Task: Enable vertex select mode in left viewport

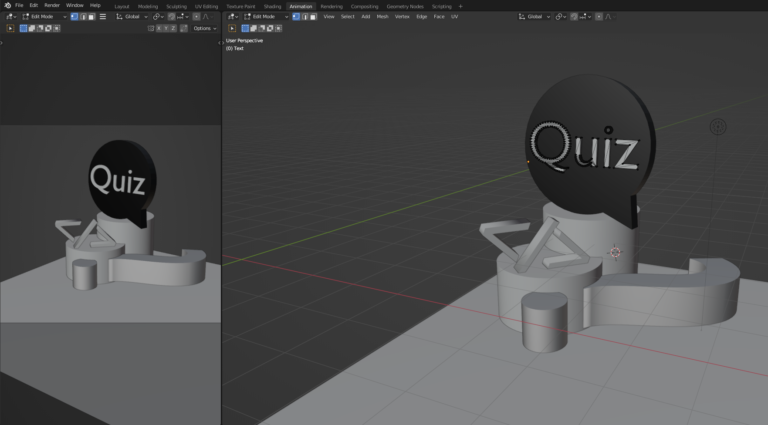Action: click(x=74, y=17)
